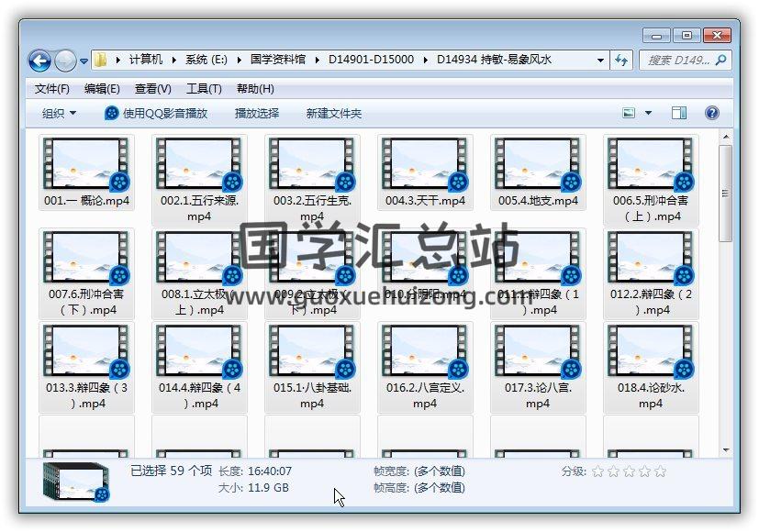Viewport: 759px width, 532px height.
Task: Expand arrow after 国学资料馆 in breadcrumb
Action: pos(317,60)
